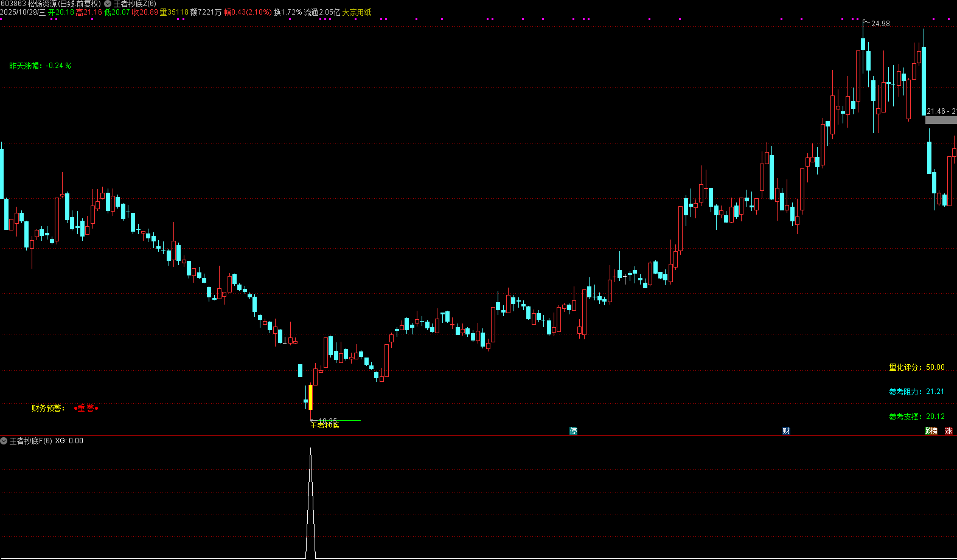
Task: Click the red 涨 marker icon
Action: pyautogui.click(x=948, y=430)
